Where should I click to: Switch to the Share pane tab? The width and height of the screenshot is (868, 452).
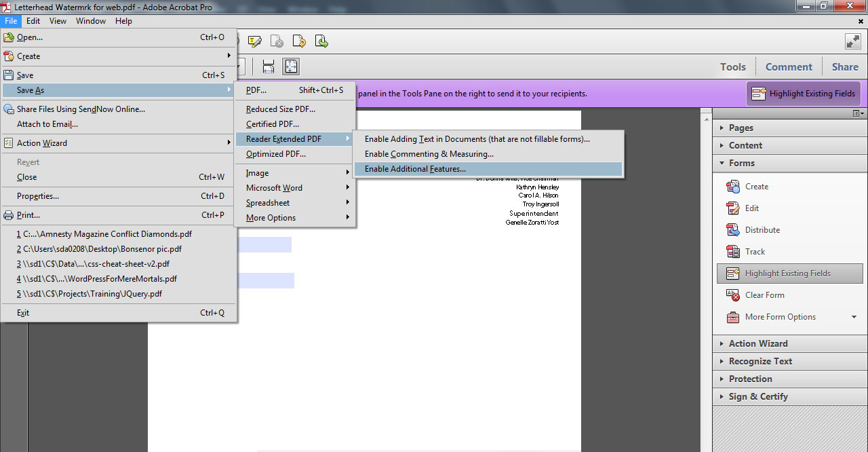[845, 67]
